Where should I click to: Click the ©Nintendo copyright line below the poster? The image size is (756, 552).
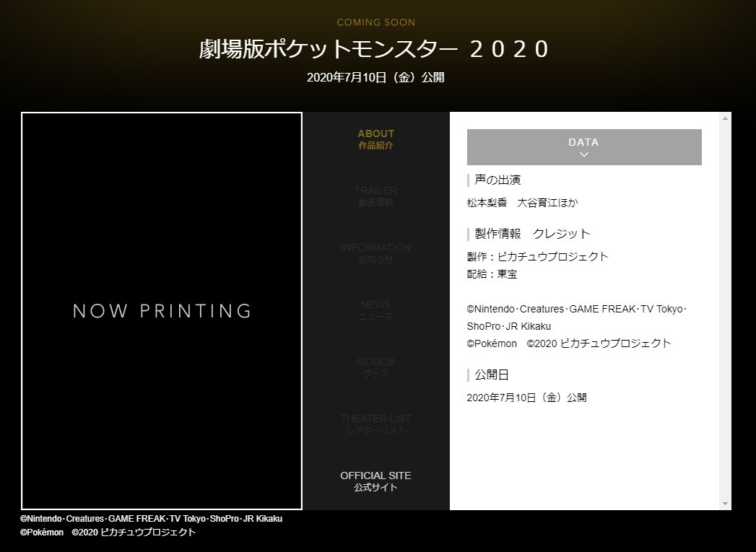click(152, 519)
